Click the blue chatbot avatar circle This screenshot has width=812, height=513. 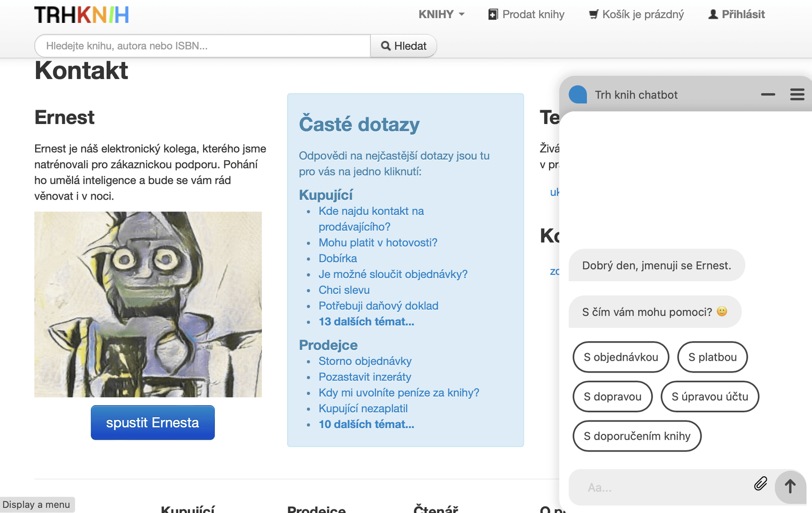578,94
